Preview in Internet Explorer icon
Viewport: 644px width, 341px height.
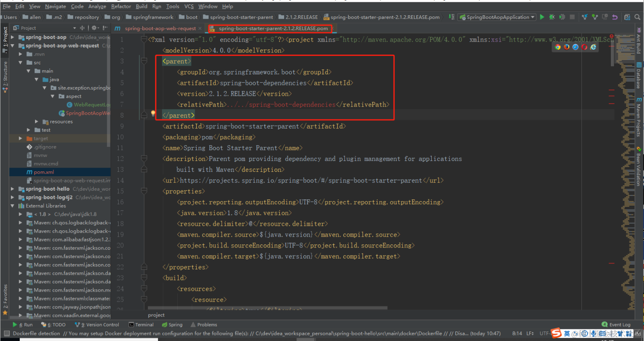pos(594,47)
